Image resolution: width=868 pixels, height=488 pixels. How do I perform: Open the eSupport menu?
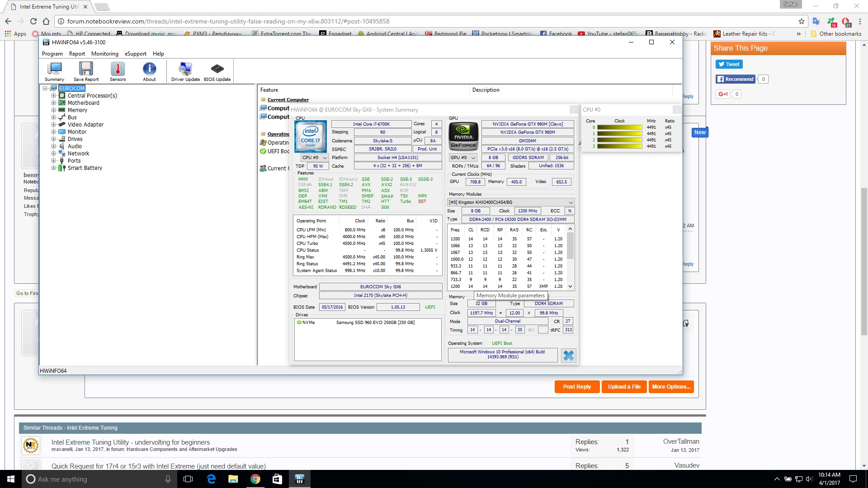coord(135,54)
